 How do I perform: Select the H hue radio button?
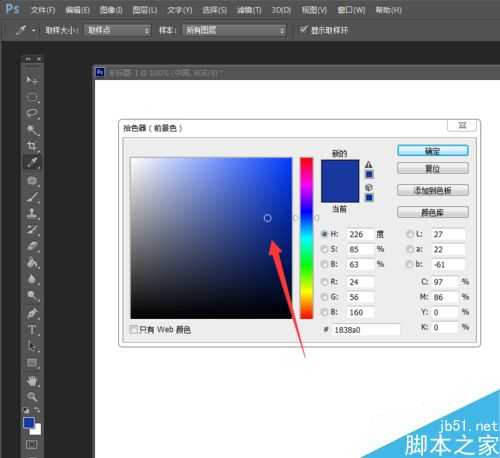tap(324, 234)
